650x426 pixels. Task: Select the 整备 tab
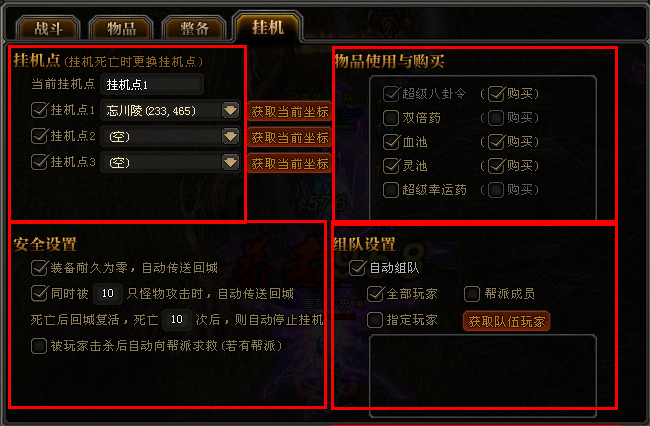click(x=194, y=28)
